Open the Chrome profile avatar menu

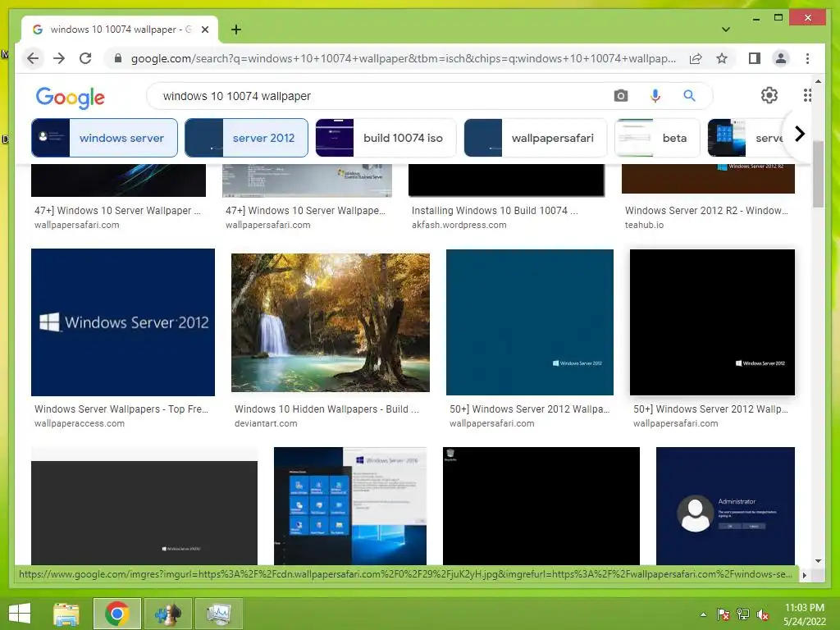pyautogui.click(x=781, y=58)
